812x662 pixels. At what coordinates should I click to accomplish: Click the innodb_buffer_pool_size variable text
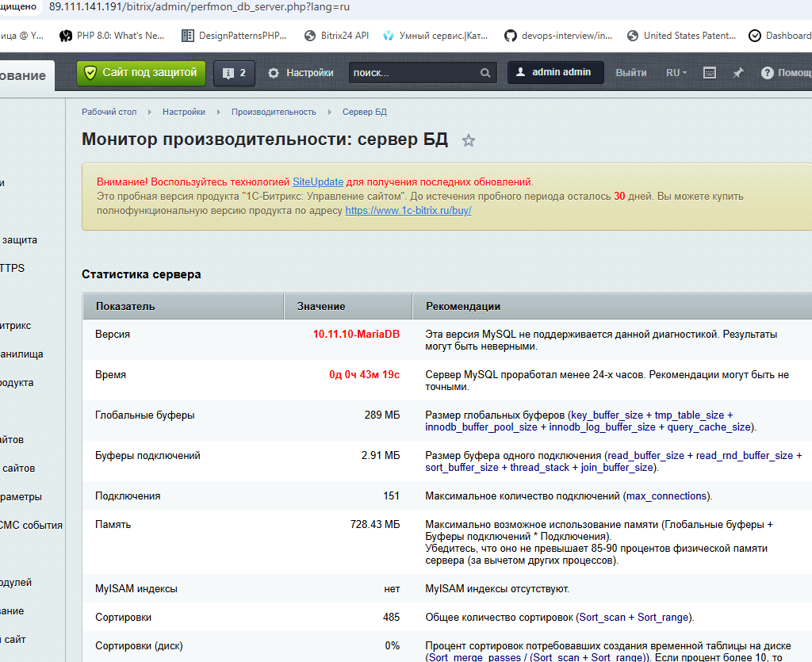pyautogui.click(x=481, y=427)
